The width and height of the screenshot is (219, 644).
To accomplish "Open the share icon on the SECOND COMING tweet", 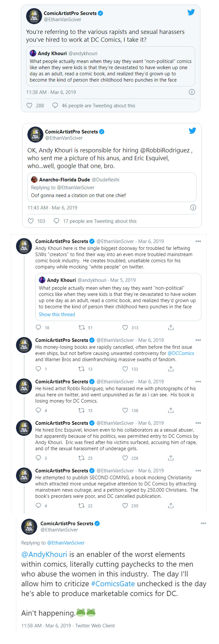I will click(170, 505).
